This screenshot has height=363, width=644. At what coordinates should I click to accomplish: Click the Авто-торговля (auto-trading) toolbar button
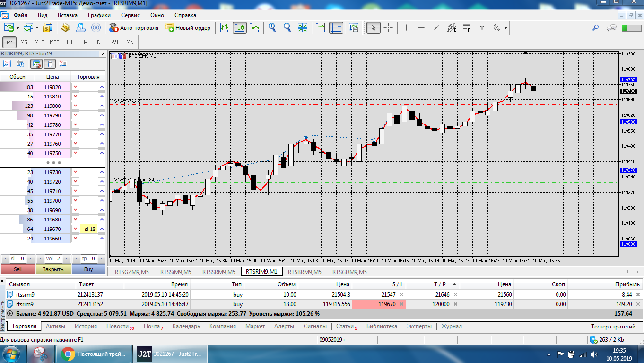point(134,28)
